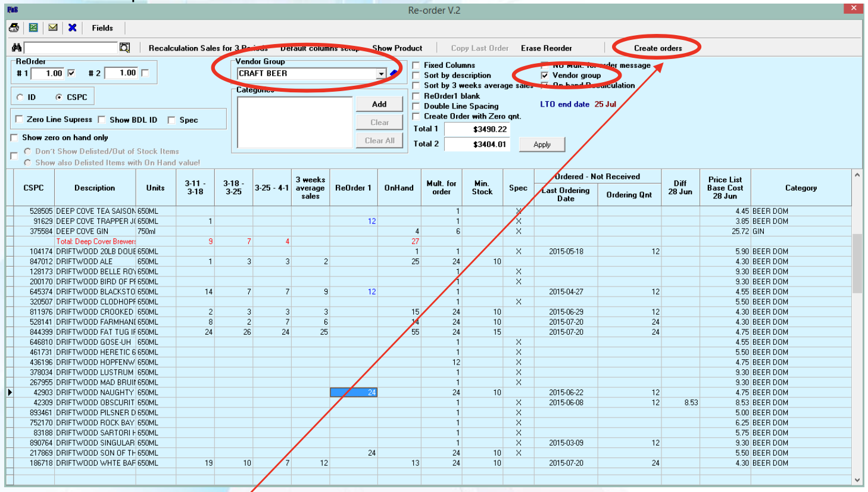Image resolution: width=868 pixels, height=492 pixels.
Task: Click the Create orders button
Action: (658, 48)
